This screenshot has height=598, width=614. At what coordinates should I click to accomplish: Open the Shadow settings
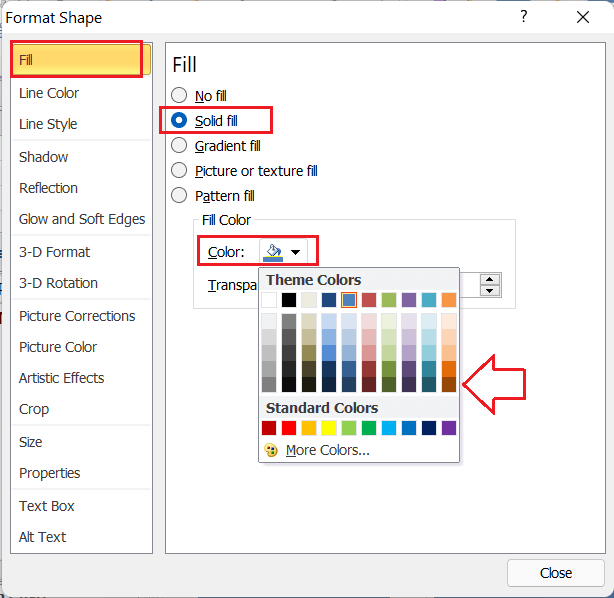(x=81, y=157)
